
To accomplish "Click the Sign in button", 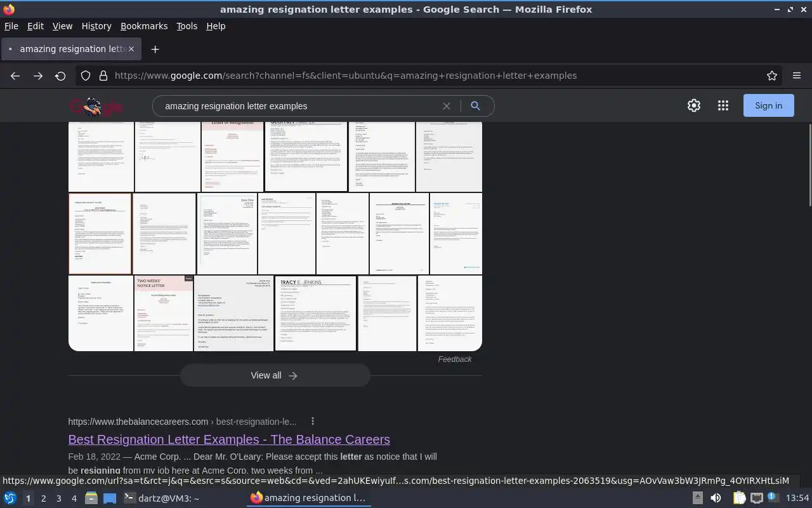I will point(768,106).
